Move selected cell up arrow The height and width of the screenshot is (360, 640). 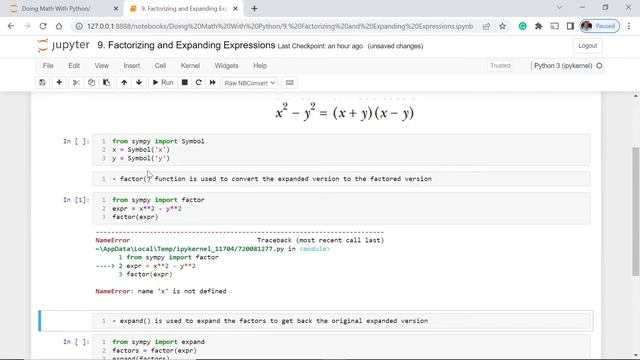pos(124,82)
